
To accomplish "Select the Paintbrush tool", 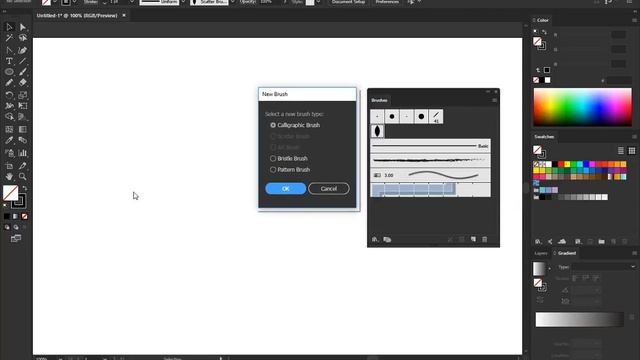I will click(x=22, y=72).
